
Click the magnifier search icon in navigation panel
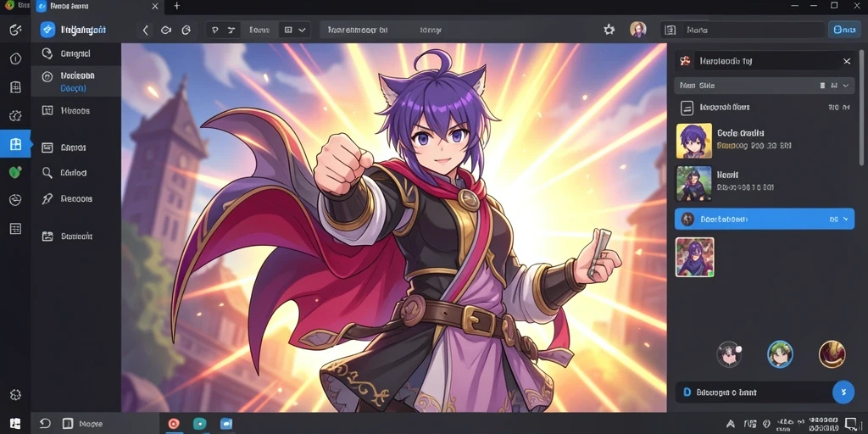[x=47, y=173]
